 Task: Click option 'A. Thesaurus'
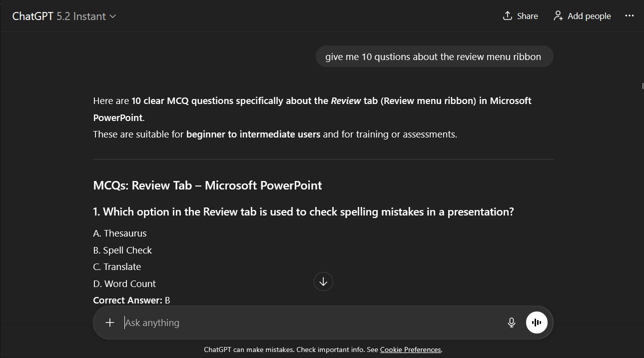point(120,233)
